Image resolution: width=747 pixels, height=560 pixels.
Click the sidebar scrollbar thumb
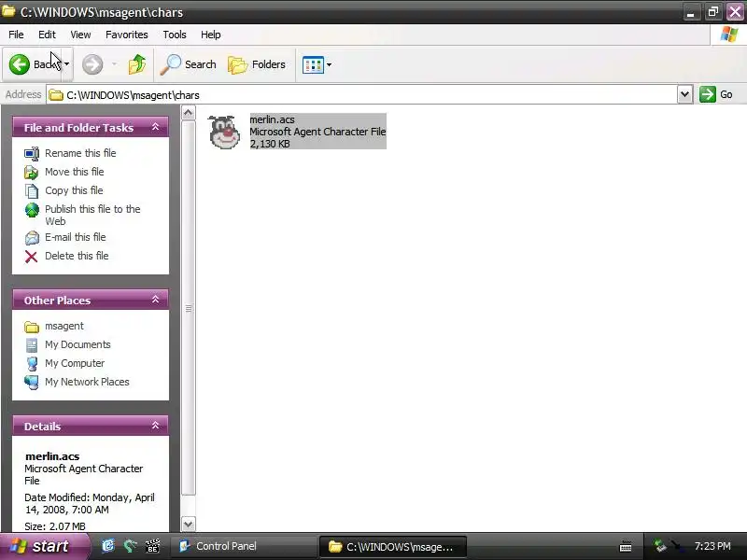[x=189, y=309]
